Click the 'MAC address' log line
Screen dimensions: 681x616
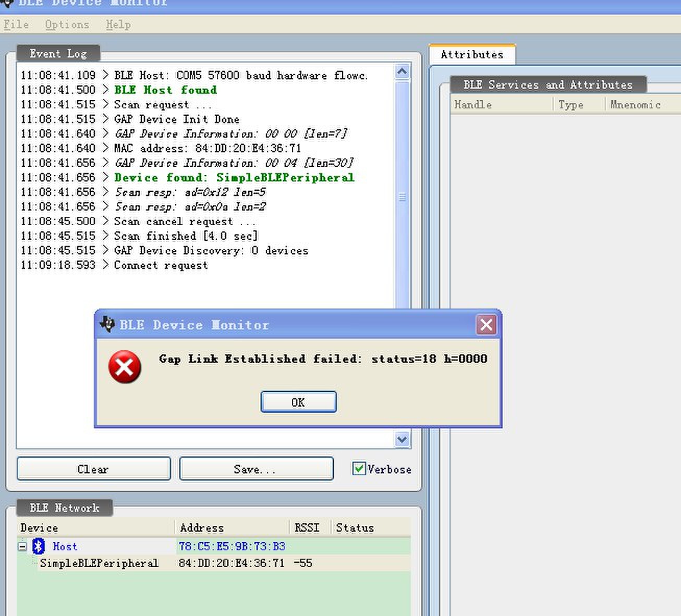[x=161, y=149]
